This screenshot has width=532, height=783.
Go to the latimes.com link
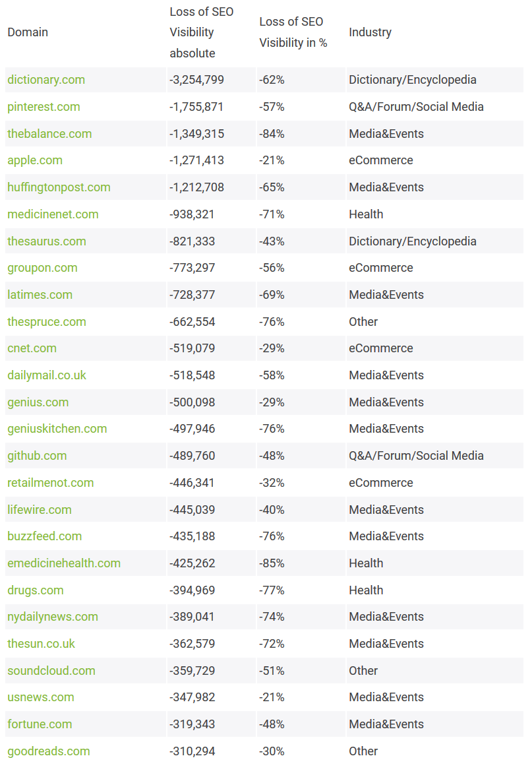coord(40,295)
